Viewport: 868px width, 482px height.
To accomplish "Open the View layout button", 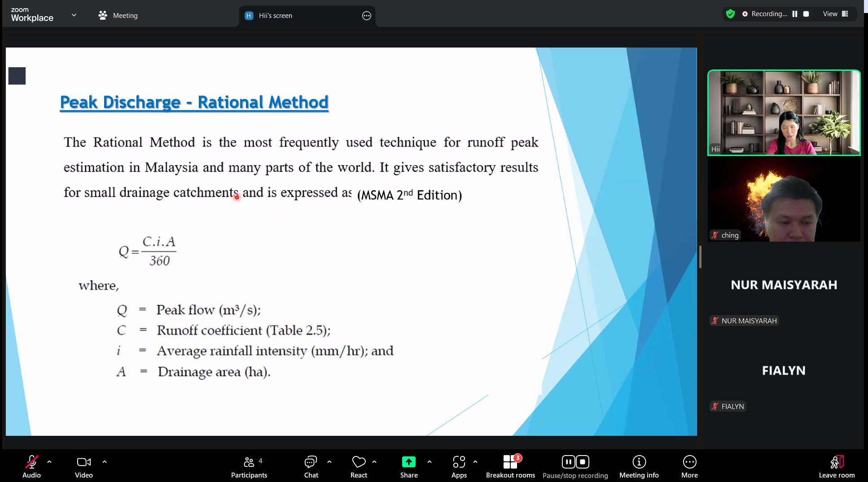I will pos(835,14).
